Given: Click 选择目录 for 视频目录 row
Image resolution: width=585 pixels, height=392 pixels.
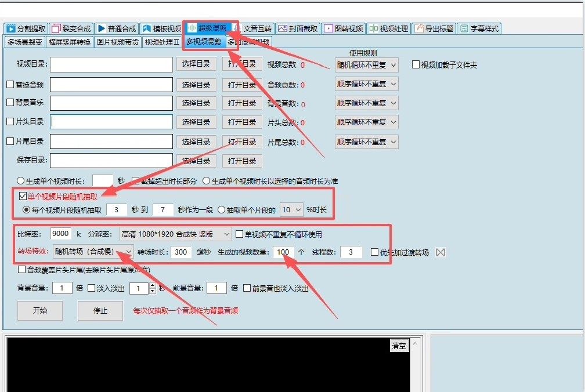Looking at the screenshot, I should coord(196,64).
